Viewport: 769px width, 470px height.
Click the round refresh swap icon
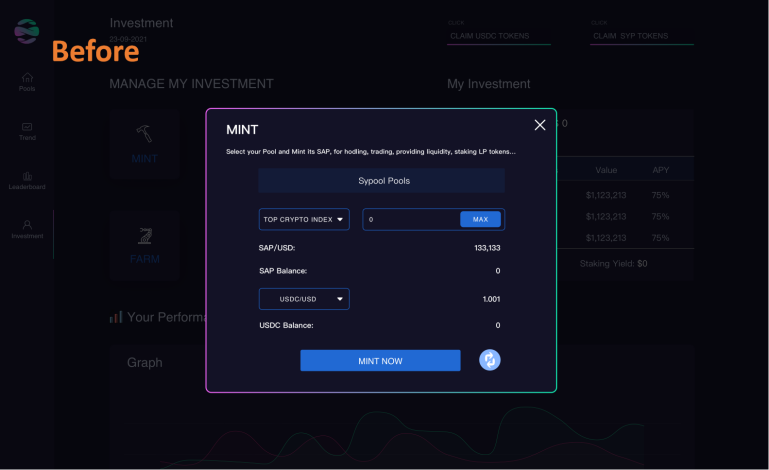[x=489, y=360]
